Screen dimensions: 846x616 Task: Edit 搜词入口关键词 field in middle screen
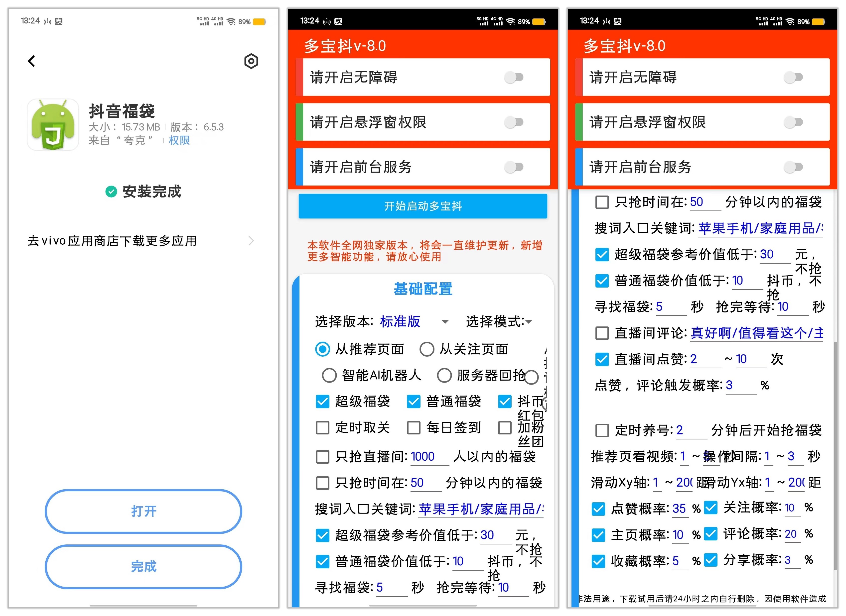(x=481, y=509)
